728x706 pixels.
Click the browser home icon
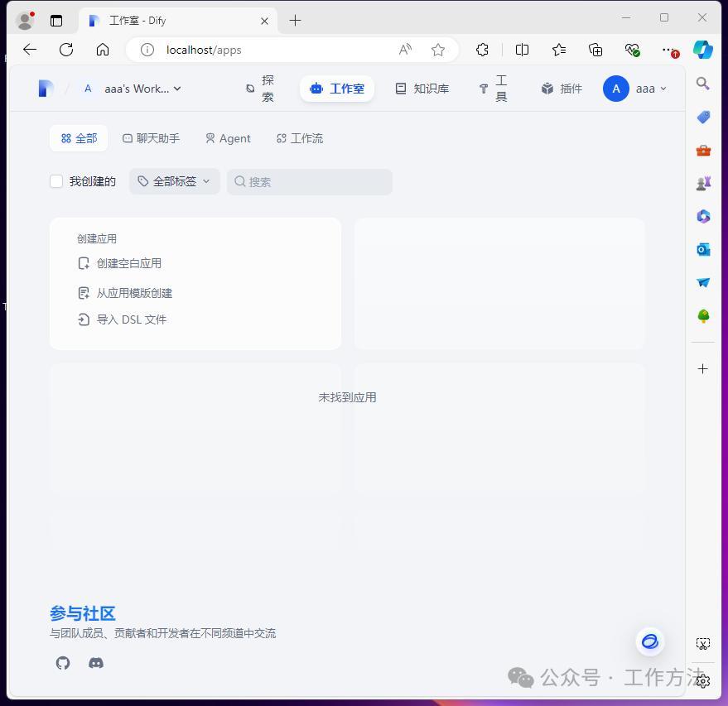[x=103, y=50]
